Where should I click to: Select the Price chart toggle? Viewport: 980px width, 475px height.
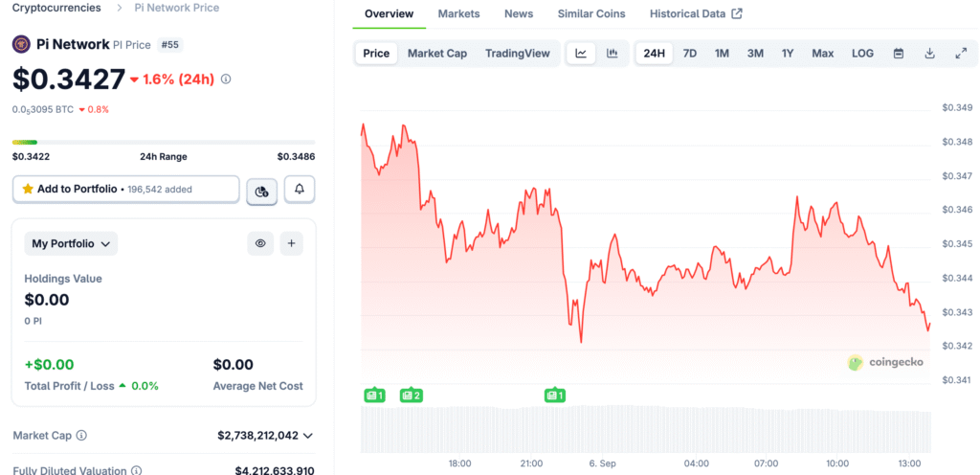(376, 54)
